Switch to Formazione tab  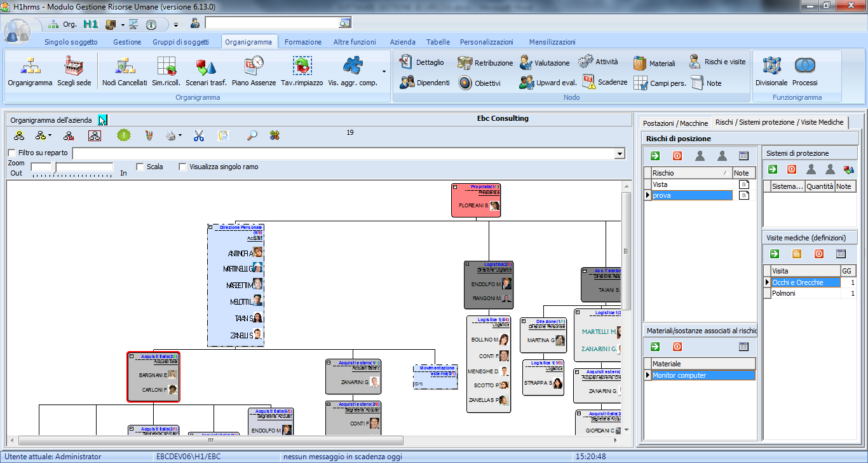pos(303,42)
